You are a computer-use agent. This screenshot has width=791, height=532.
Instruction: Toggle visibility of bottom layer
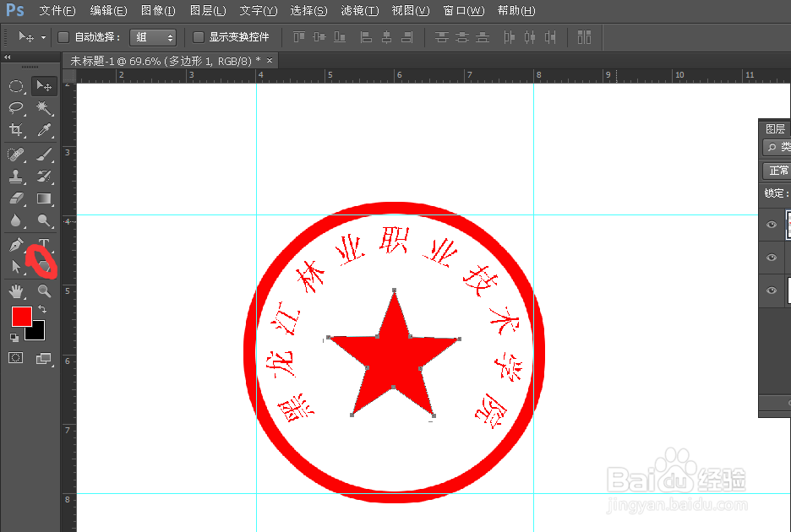coord(772,290)
